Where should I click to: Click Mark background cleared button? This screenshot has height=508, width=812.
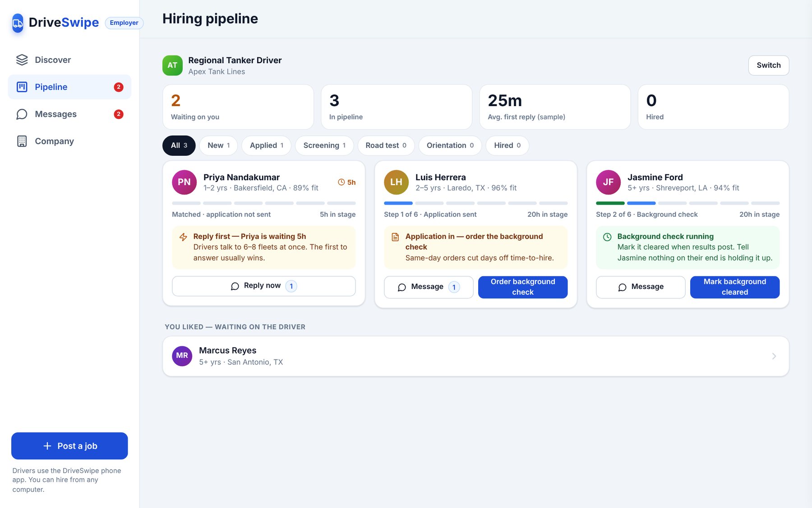[735, 287]
